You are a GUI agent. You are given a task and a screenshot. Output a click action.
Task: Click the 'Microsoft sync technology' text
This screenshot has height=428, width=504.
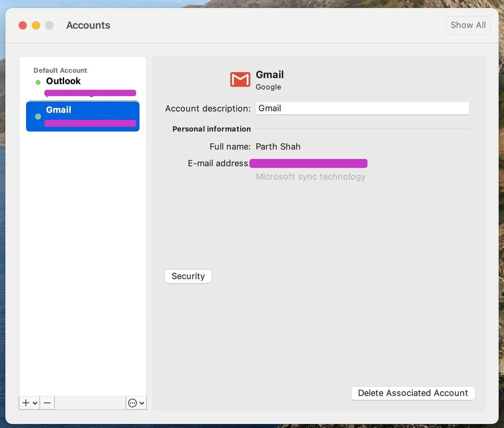311,177
